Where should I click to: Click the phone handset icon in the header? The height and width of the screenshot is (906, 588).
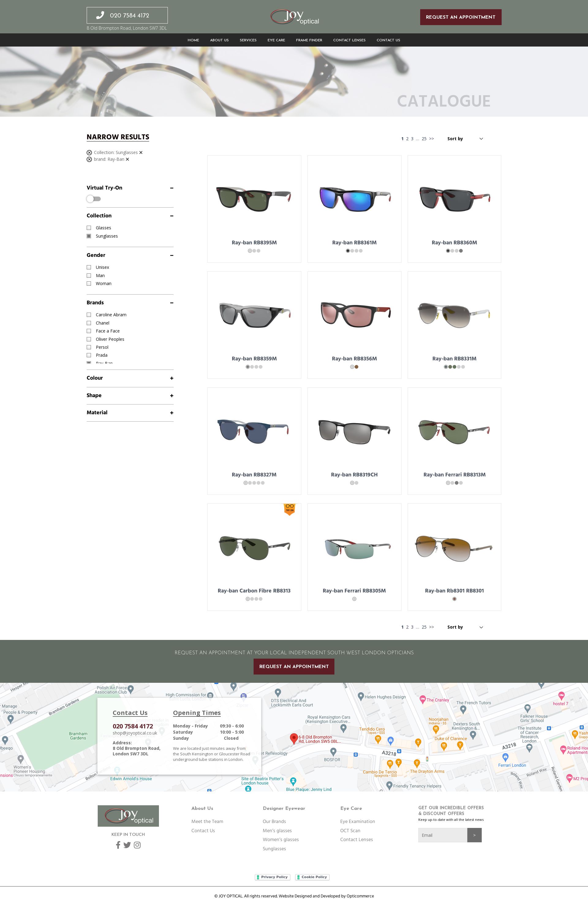pos(100,15)
